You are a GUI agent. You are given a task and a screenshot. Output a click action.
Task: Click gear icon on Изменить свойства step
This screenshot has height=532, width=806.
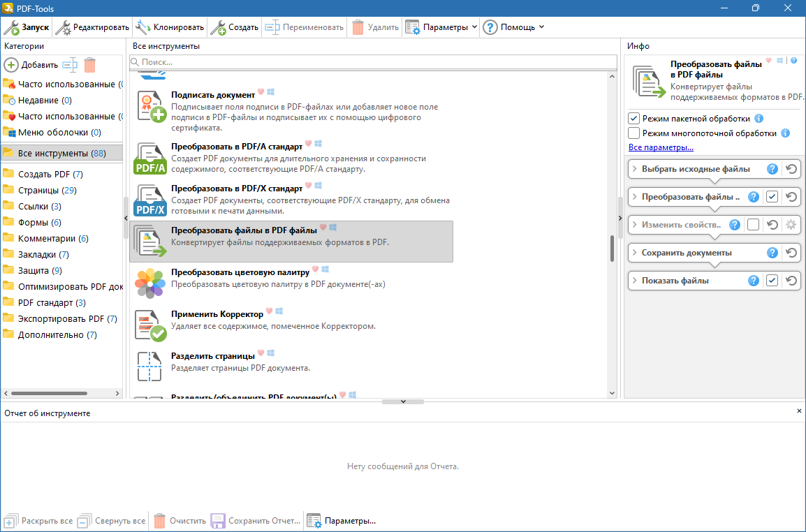point(791,225)
